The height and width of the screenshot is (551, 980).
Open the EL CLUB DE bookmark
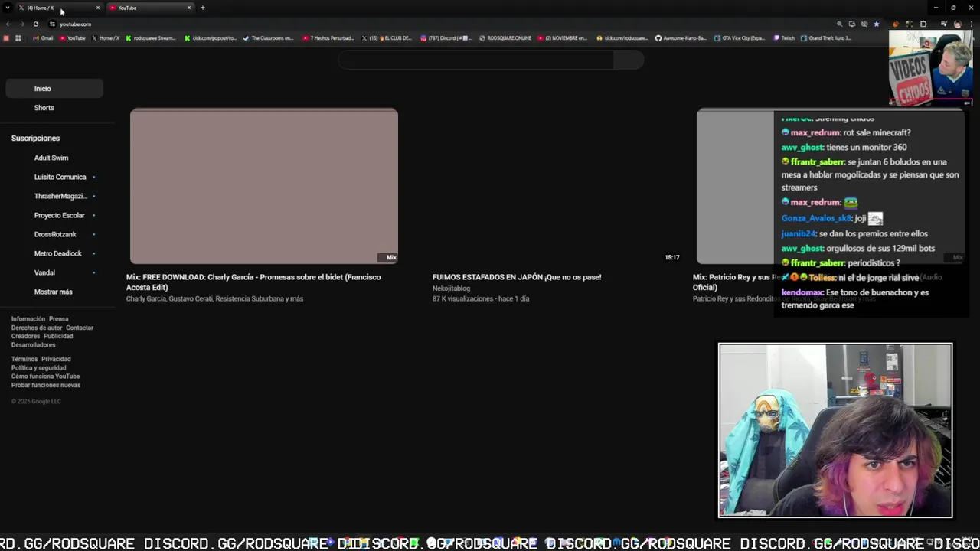point(387,38)
